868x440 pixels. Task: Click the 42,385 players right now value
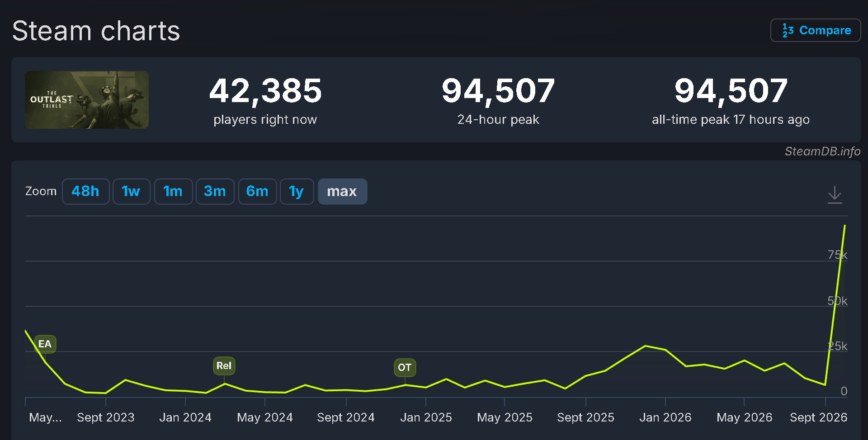(x=265, y=91)
